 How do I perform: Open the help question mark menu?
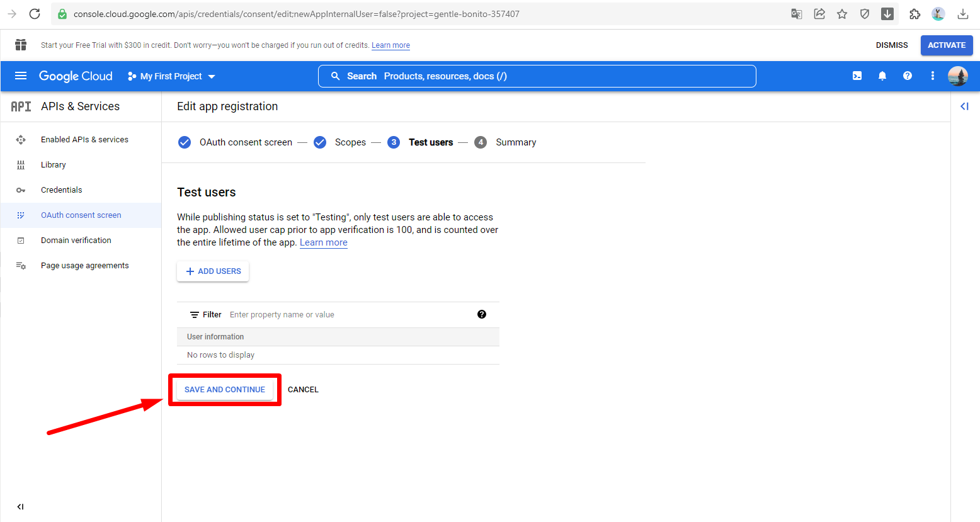908,76
